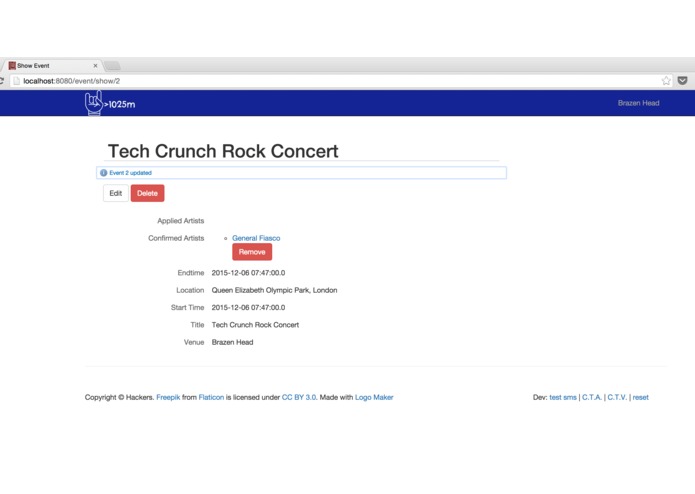695x494 pixels.
Task: Click the Start Time field label
Action: (x=187, y=307)
